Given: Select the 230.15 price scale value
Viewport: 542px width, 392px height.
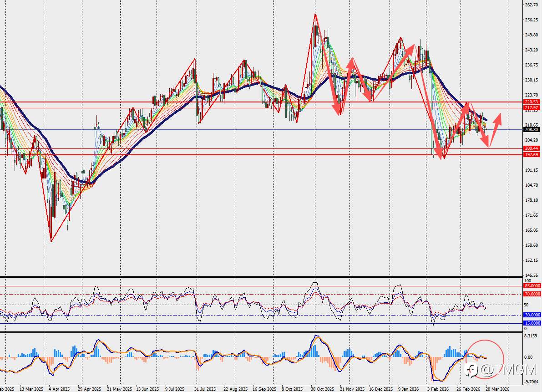Looking at the screenshot, I should coord(531,80).
